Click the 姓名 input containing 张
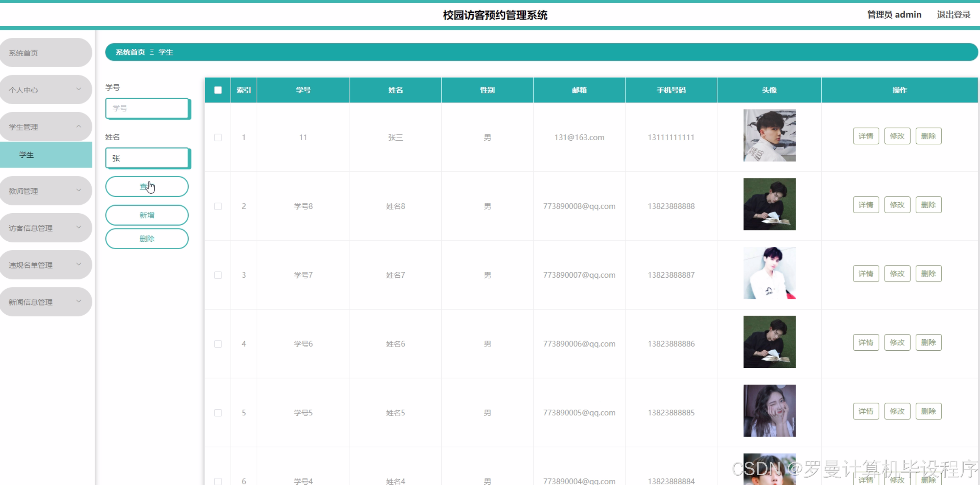980x485 pixels. pos(147,158)
